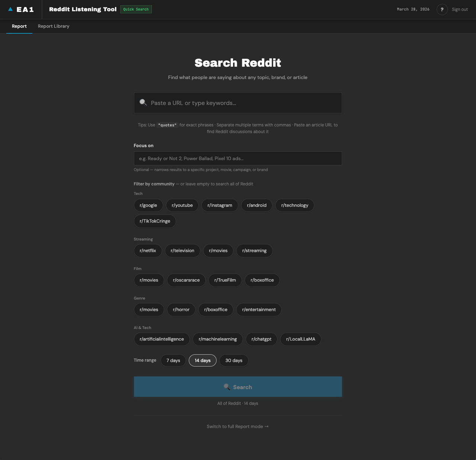Switch to the Report tab
Image resolution: width=476 pixels, height=460 pixels.
click(19, 26)
